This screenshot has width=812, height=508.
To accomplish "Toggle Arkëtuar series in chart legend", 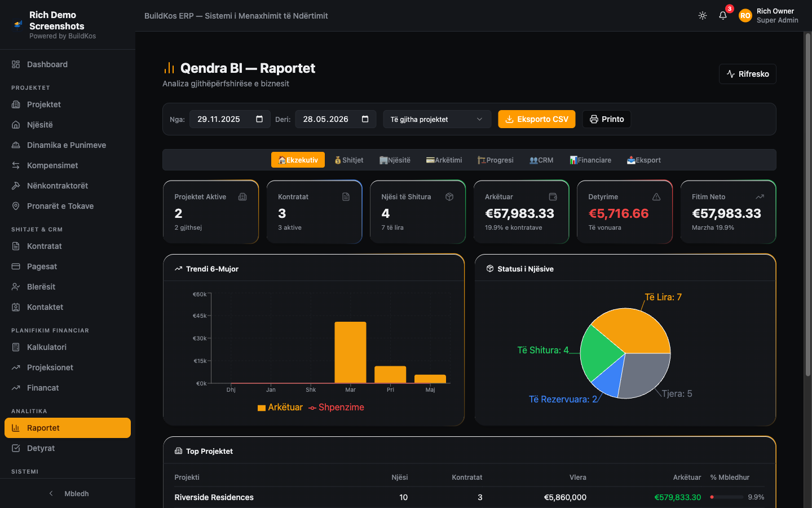I will (280, 408).
